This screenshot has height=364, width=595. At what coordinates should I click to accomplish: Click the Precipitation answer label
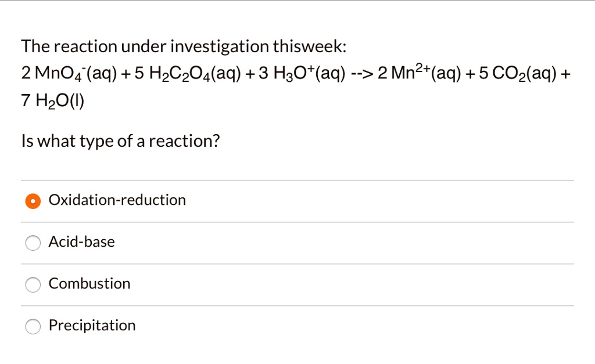(92, 326)
